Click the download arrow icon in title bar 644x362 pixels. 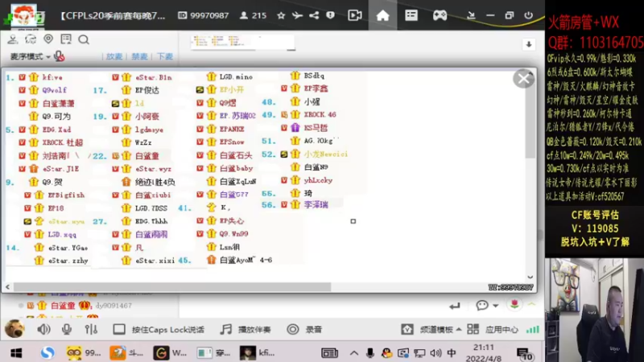471,15
